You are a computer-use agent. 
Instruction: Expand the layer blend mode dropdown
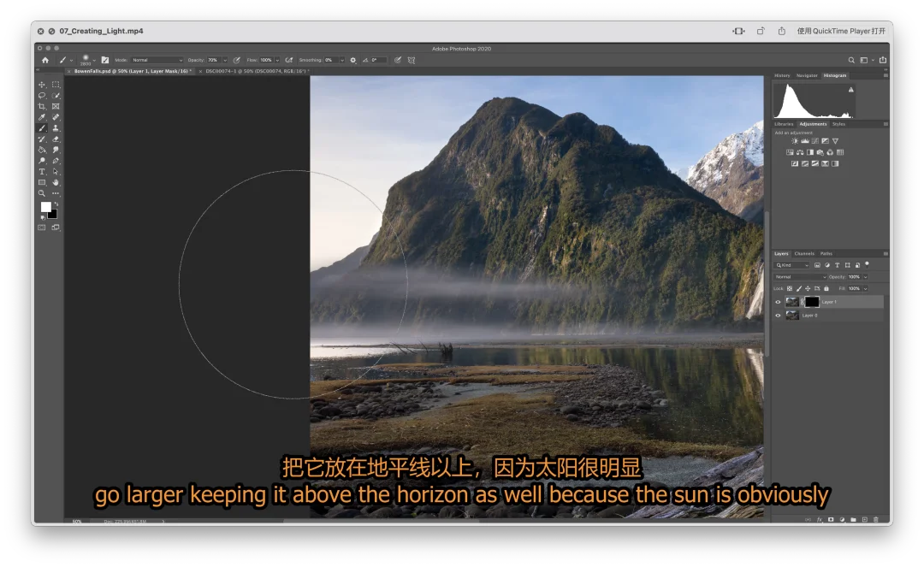[x=800, y=277]
